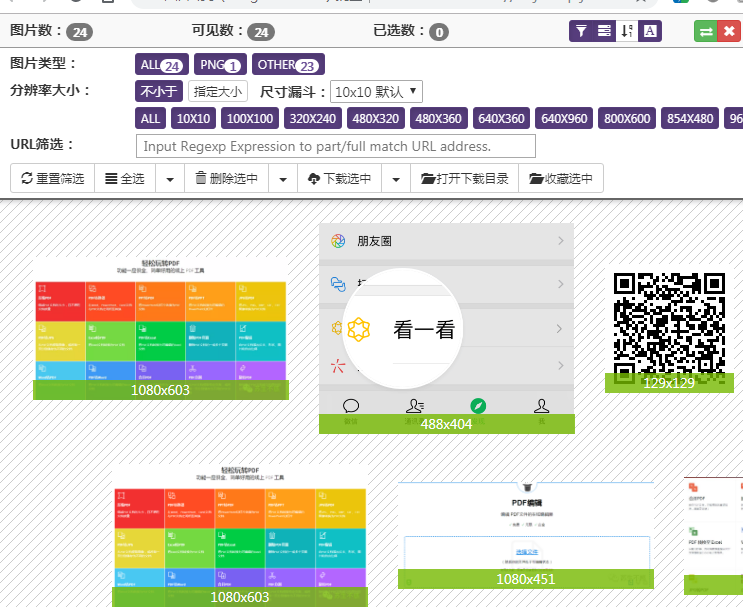Close the panel with red X
743x607 pixels.
point(729,32)
